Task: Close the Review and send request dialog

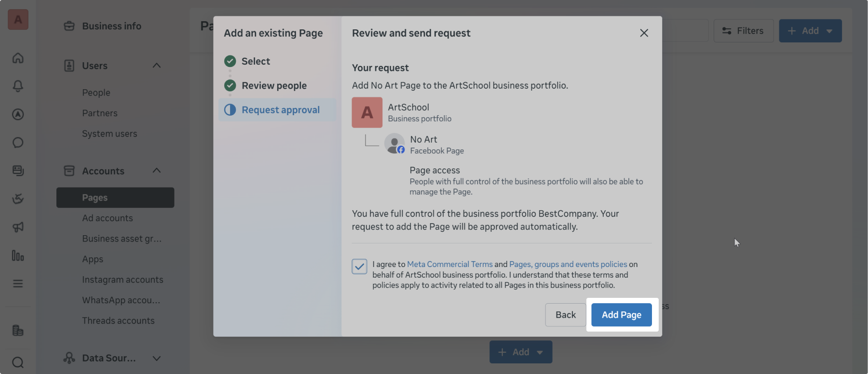Action: click(644, 33)
